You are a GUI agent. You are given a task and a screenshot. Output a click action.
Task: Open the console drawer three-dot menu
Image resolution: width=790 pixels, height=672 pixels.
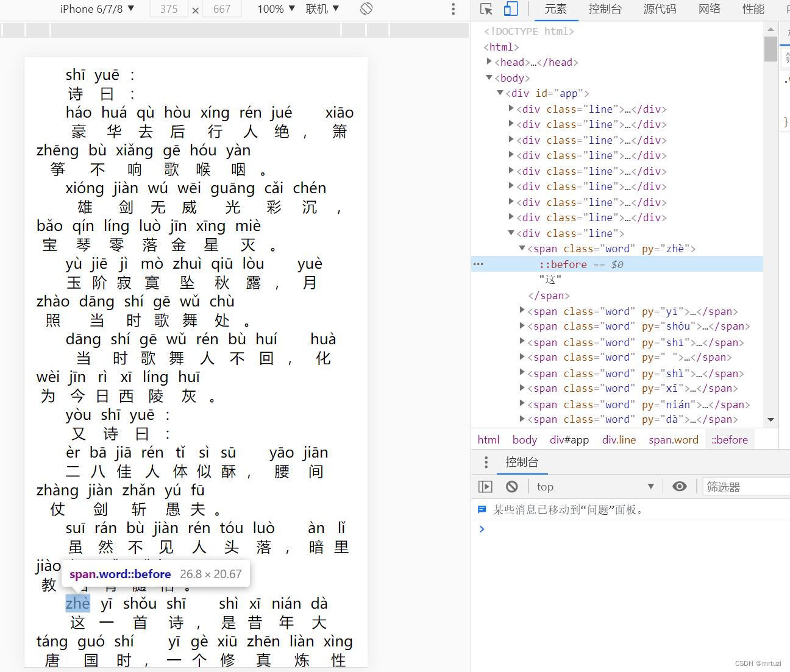click(x=486, y=462)
